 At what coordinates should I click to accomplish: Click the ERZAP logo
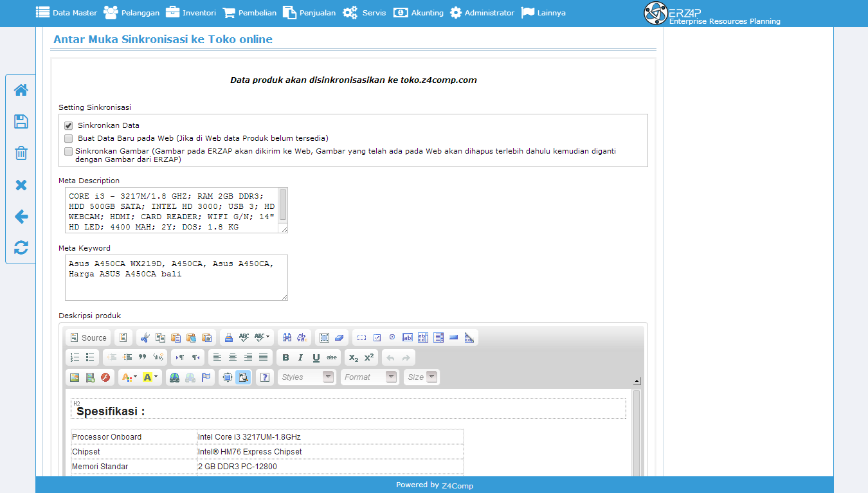coord(712,13)
